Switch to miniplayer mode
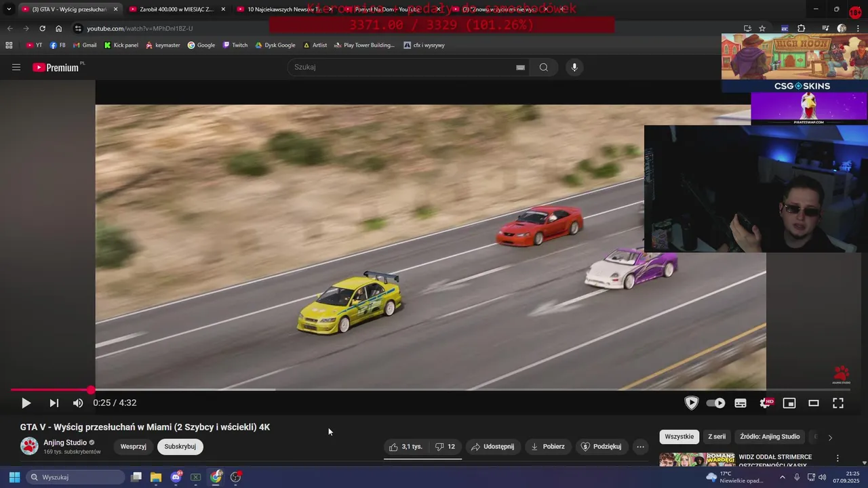868x488 pixels. click(x=789, y=403)
